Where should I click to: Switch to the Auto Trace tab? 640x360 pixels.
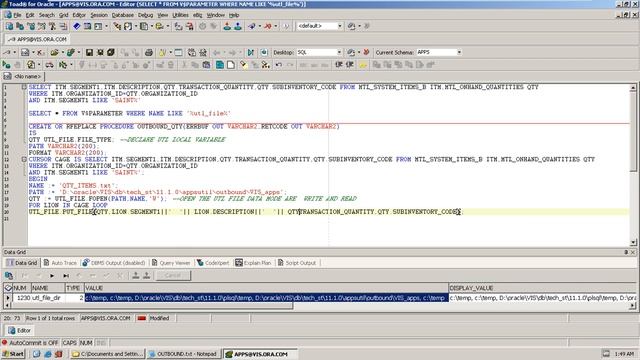click(60, 263)
